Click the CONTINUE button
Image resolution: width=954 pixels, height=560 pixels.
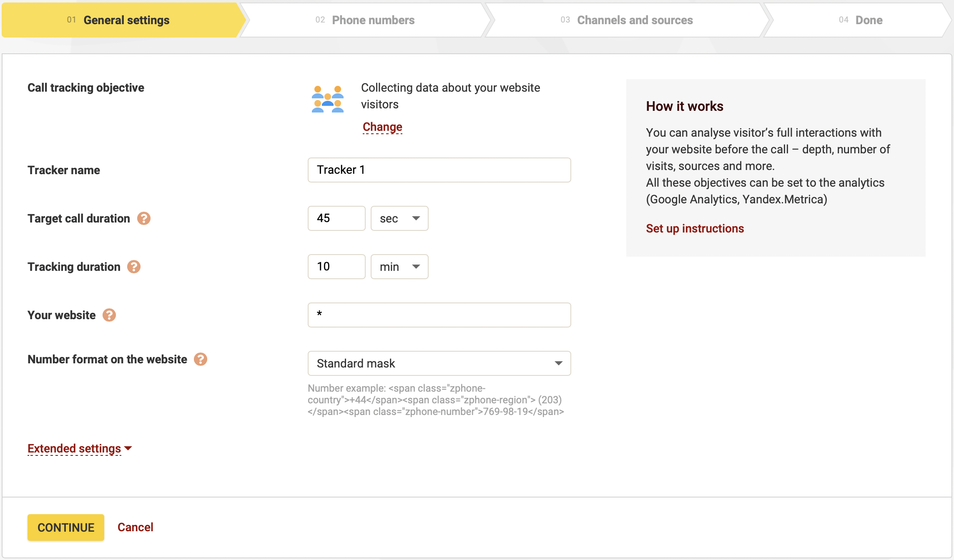(66, 527)
